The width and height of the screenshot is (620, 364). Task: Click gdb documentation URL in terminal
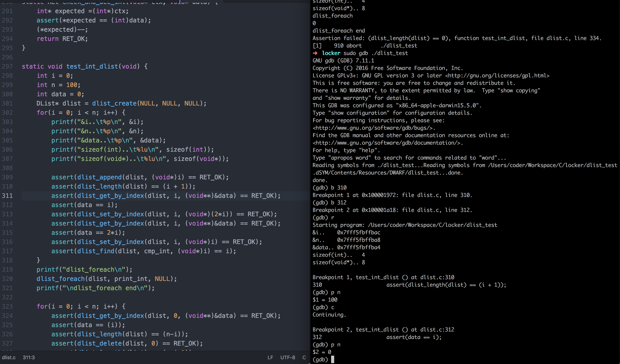point(387,143)
